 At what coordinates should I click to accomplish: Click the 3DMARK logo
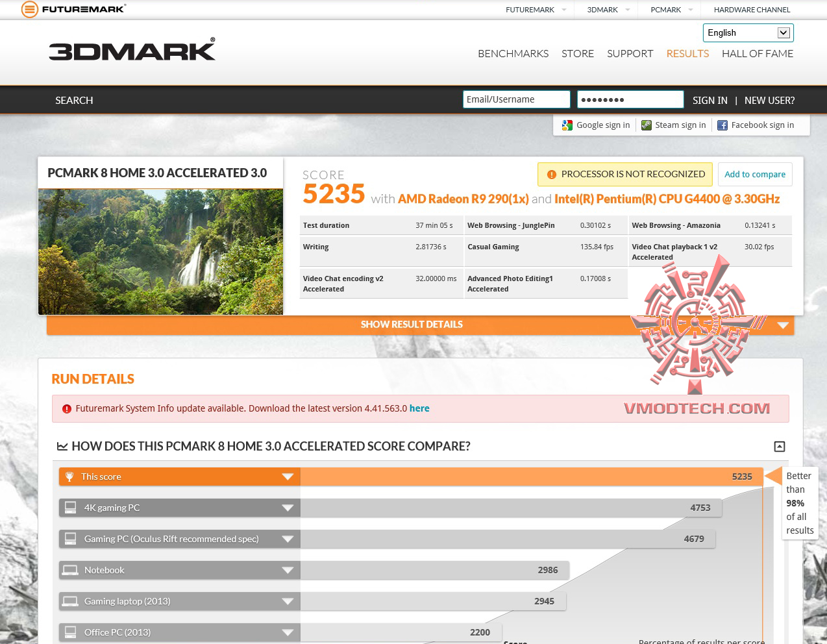pos(132,50)
